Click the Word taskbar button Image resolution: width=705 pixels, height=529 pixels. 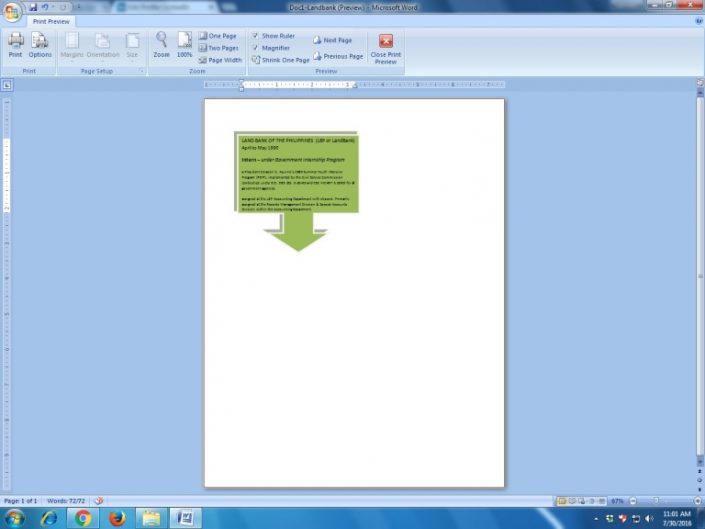point(185,518)
